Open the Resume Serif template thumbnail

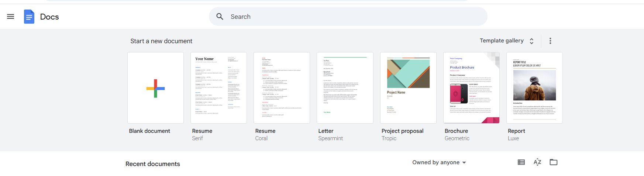coord(218,88)
